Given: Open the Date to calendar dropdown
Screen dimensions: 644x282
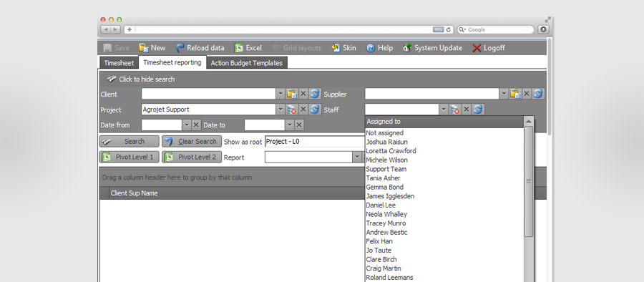Looking at the screenshot, I should (x=289, y=125).
